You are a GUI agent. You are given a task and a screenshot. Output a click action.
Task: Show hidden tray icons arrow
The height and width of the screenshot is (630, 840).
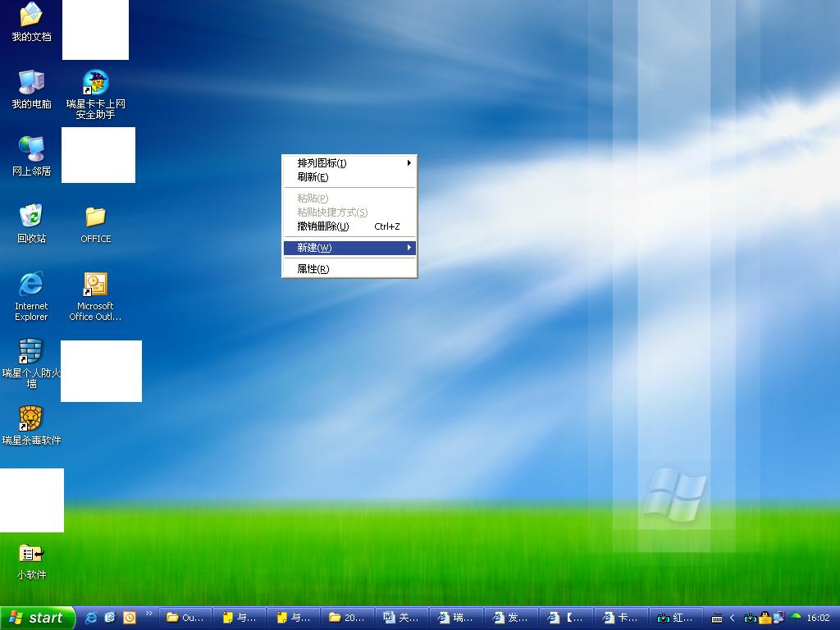point(733,619)
